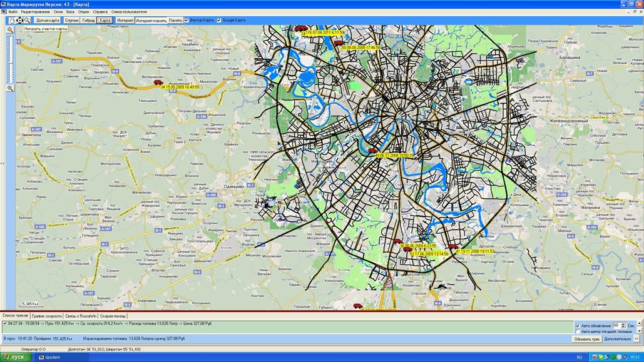Click the zoom out magnifier below slider
Image resolution: width=644 pixels, height=362 pixels.
10,88
